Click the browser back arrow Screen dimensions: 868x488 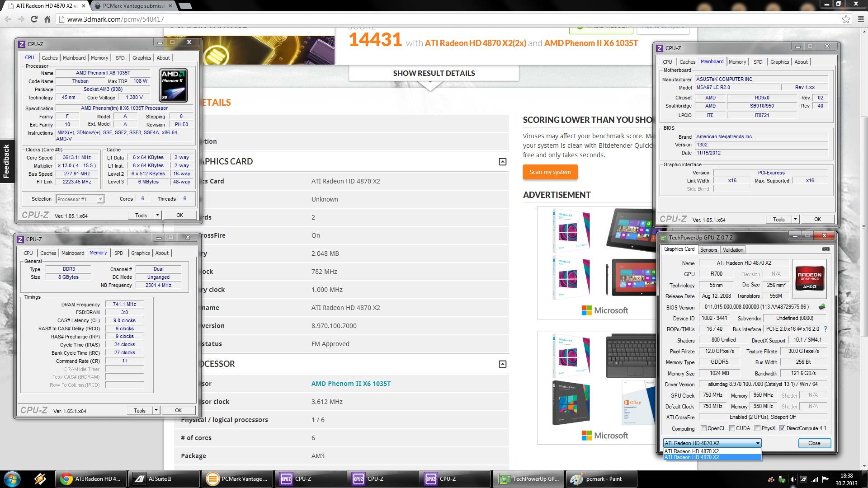(x=8, y=19)
